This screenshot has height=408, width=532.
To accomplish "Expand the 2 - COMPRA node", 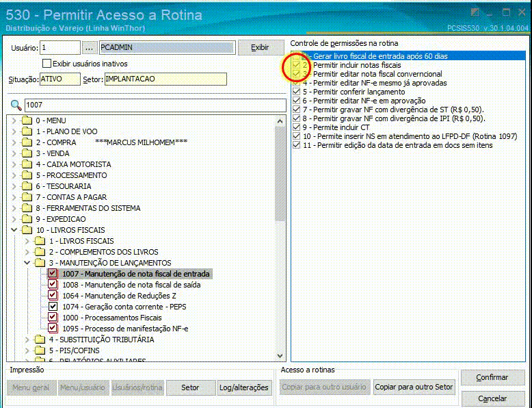I will (x=14, y=142).
